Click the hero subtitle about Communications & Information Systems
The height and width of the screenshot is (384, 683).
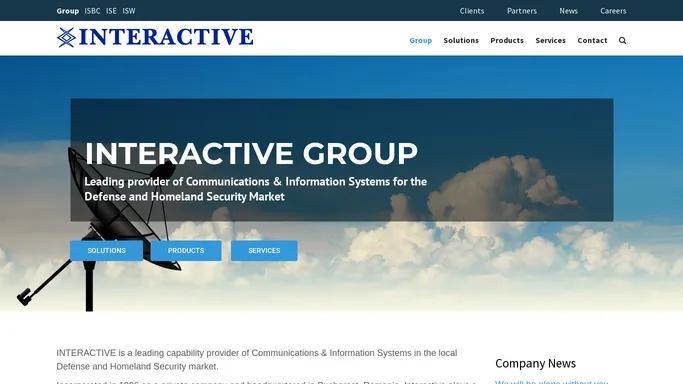256,189
